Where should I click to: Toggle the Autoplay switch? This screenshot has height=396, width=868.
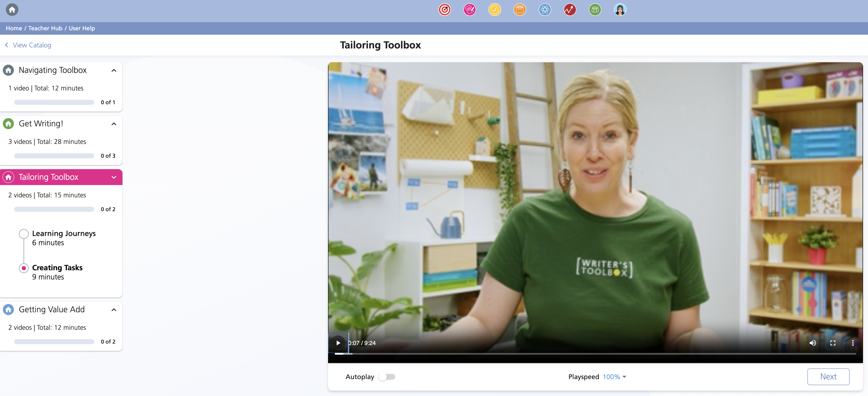pos(387,377)
